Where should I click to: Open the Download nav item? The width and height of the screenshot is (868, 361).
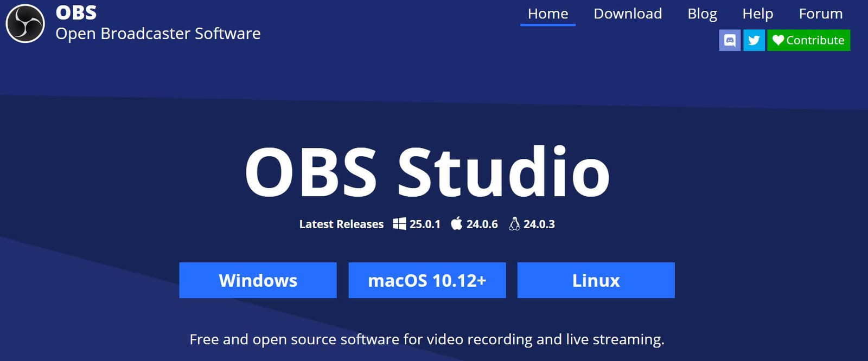pyautogui.click(x=628, y=14)
